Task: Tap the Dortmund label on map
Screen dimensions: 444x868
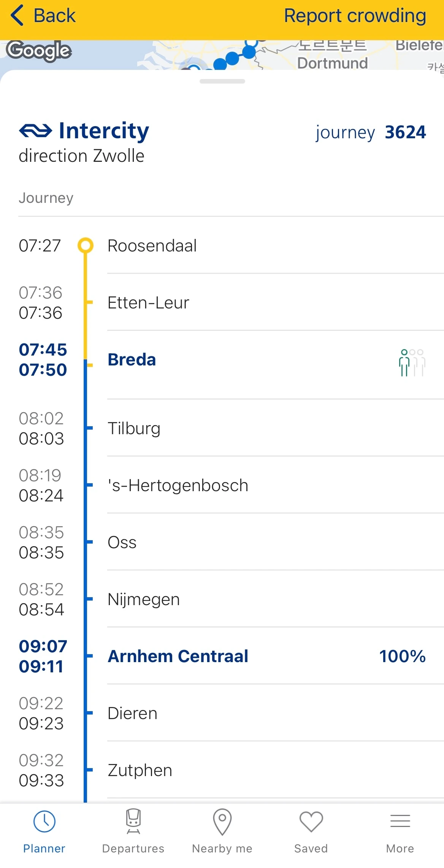Action: 333,63
